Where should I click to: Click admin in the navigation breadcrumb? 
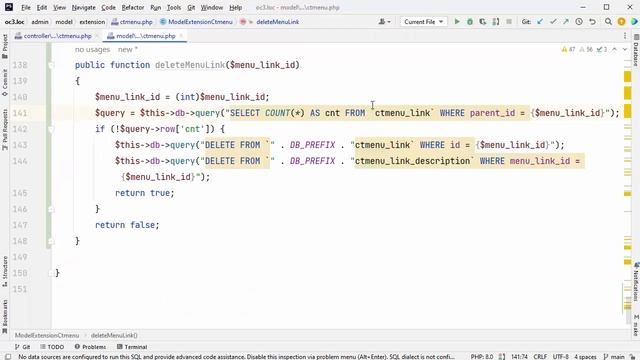coord(40,22)
